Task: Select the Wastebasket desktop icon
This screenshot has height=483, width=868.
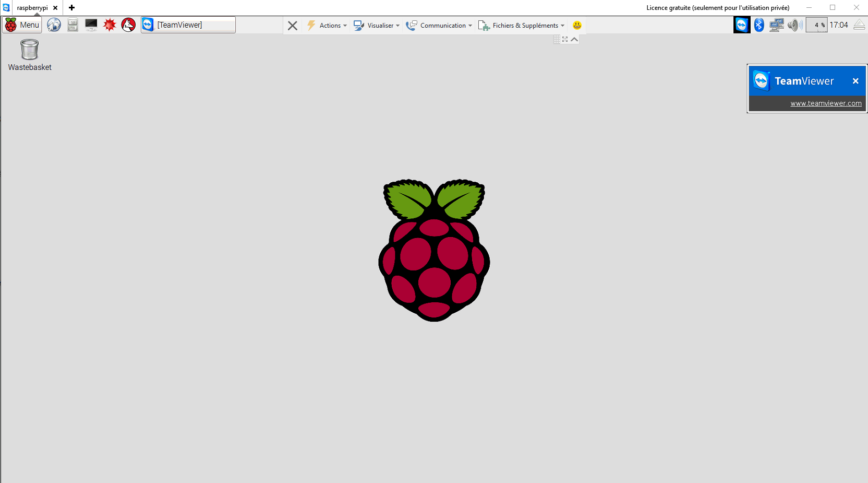Action: pos(30,55)
